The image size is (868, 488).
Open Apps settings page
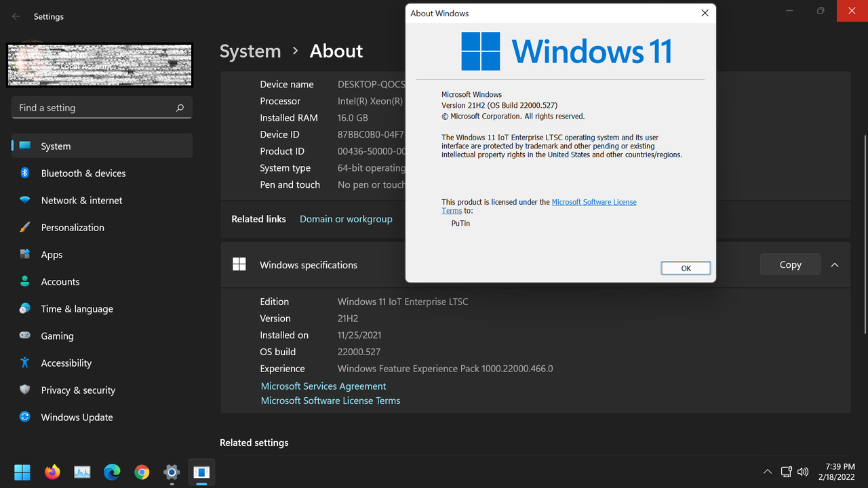point(102,254)
